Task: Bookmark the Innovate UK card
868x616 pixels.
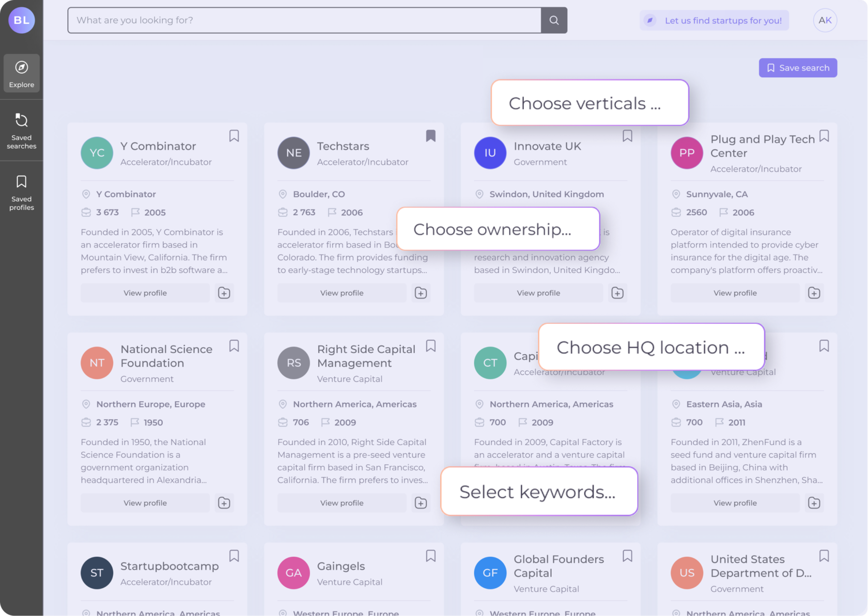Action: click(627, 136)
